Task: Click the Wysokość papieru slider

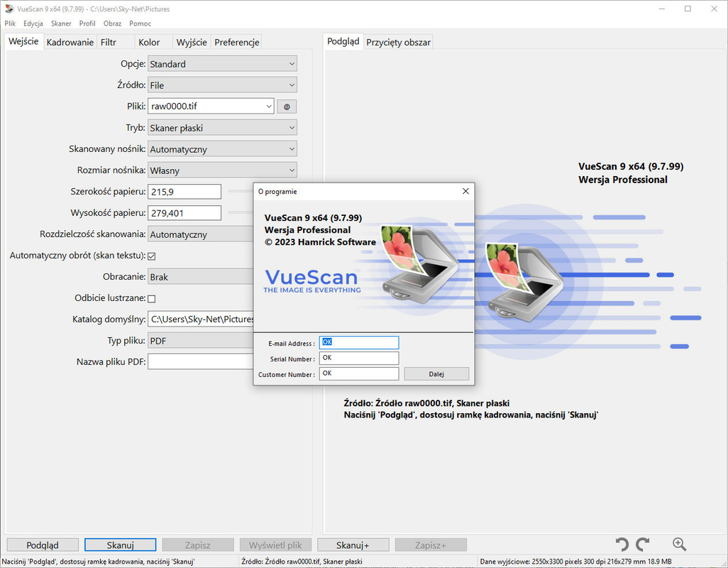Action: (241, 212)
